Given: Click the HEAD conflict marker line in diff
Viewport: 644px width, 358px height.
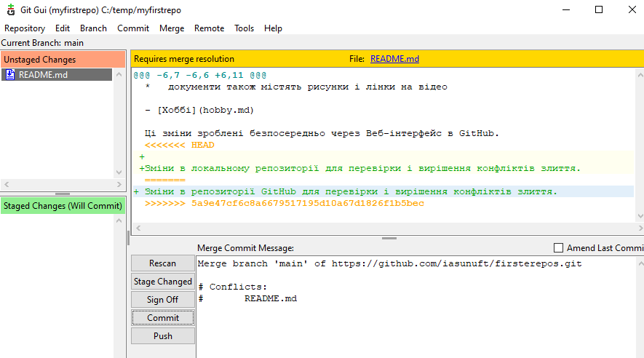Looking at the screenshot, I should tap(180, 145).
